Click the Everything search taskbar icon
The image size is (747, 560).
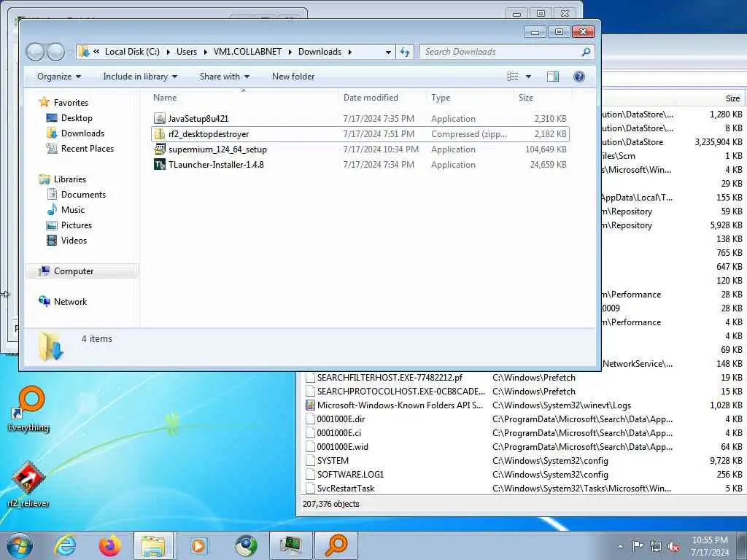(336, 545)
